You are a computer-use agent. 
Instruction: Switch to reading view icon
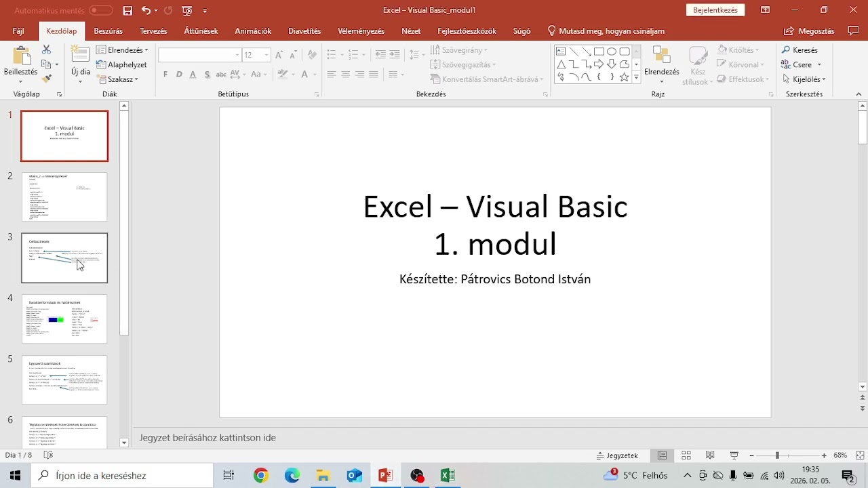point(710,455)
